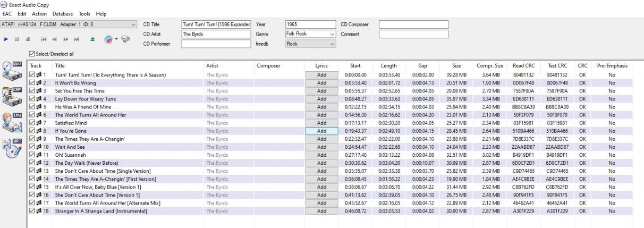The height and width of the screenshot is (228, 644).
Task: Open the CD drive selection dropdown
Action: (132, 24)
